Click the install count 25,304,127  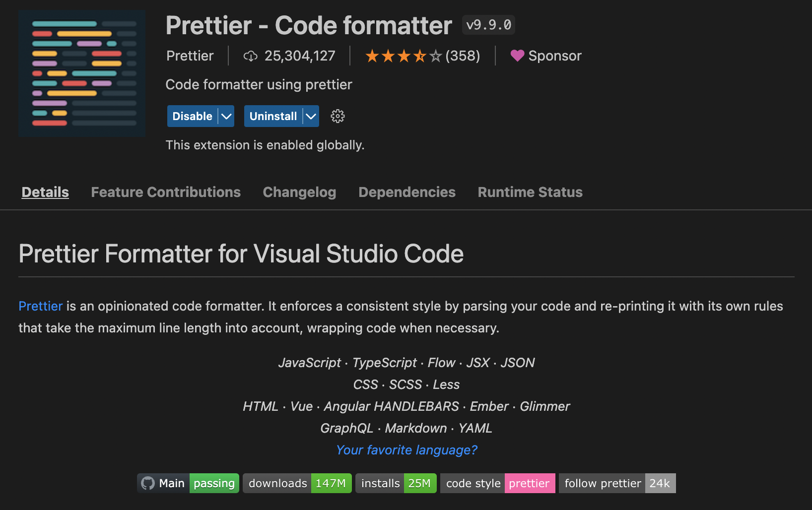click(300, 56)
